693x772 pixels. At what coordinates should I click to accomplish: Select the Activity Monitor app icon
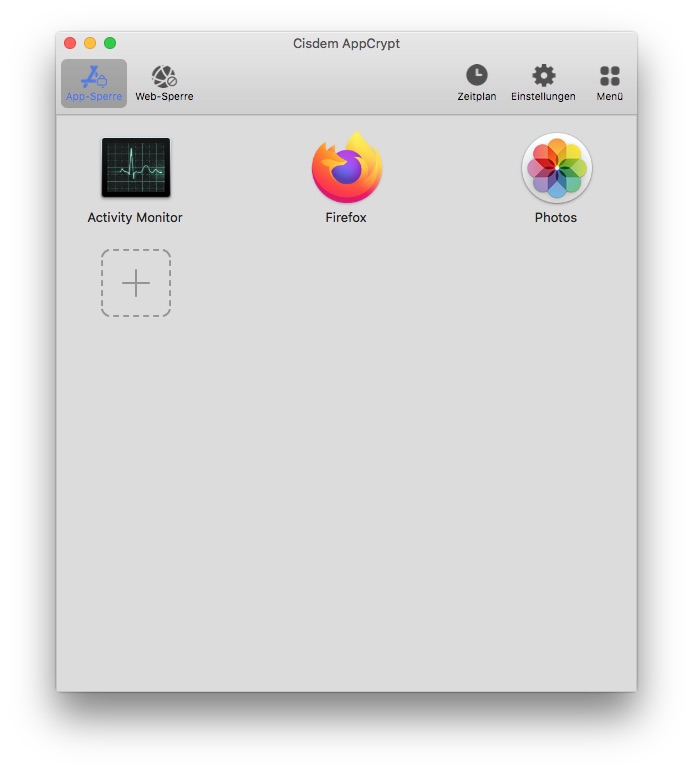[135, 168]
